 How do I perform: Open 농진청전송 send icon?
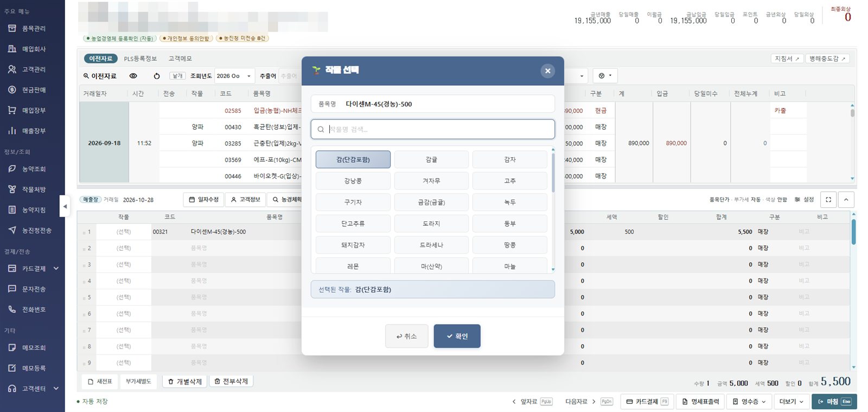coord(12,230)
